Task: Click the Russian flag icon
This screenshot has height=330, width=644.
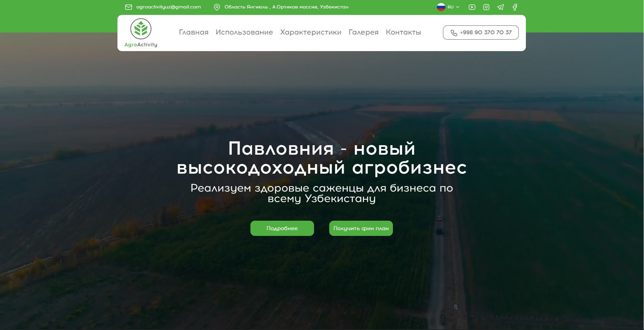Action: (441, 7)
